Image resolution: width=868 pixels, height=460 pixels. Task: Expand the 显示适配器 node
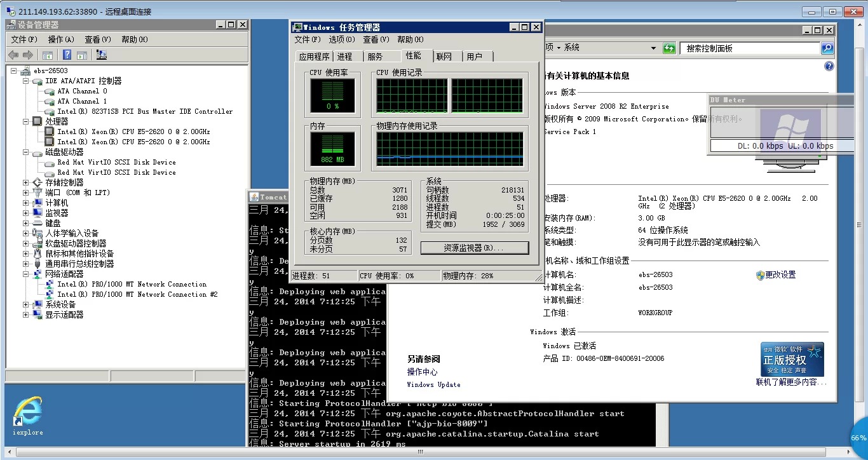tap(26, 315)
